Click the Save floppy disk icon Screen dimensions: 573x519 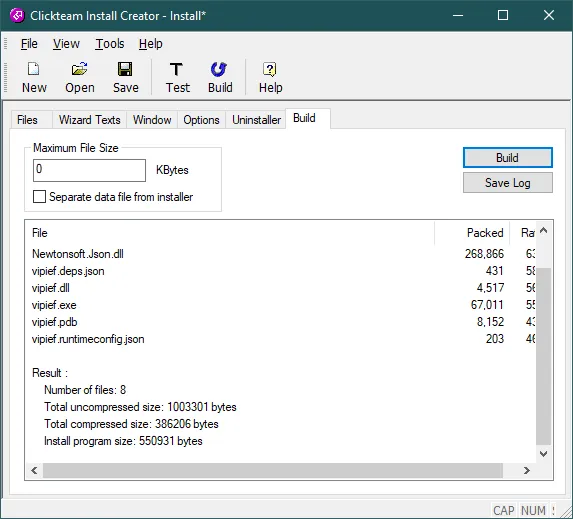[125, 69]
